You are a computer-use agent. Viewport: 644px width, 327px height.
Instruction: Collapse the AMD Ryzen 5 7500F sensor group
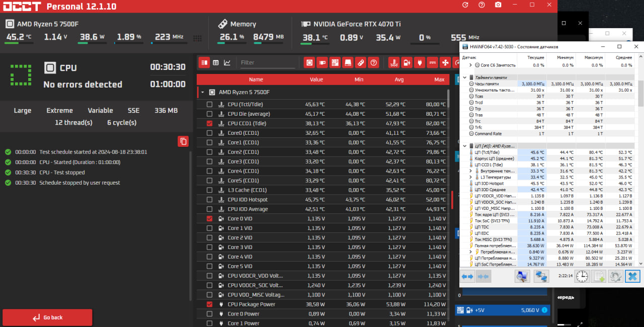point(202,93)
